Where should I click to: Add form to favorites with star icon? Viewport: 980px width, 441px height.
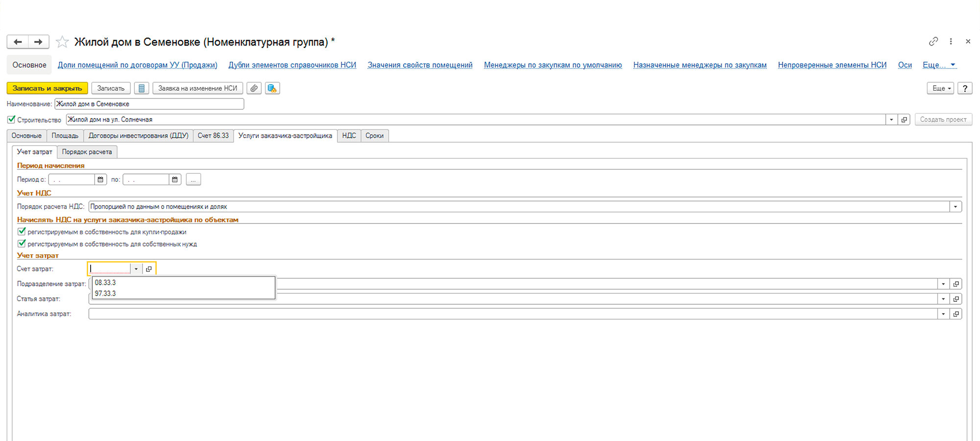(62, 42)
